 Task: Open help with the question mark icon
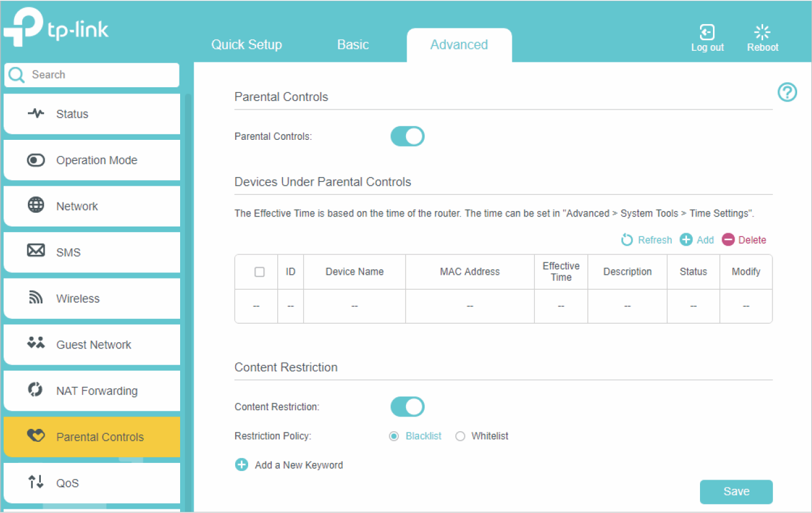(x=787, y=93)
